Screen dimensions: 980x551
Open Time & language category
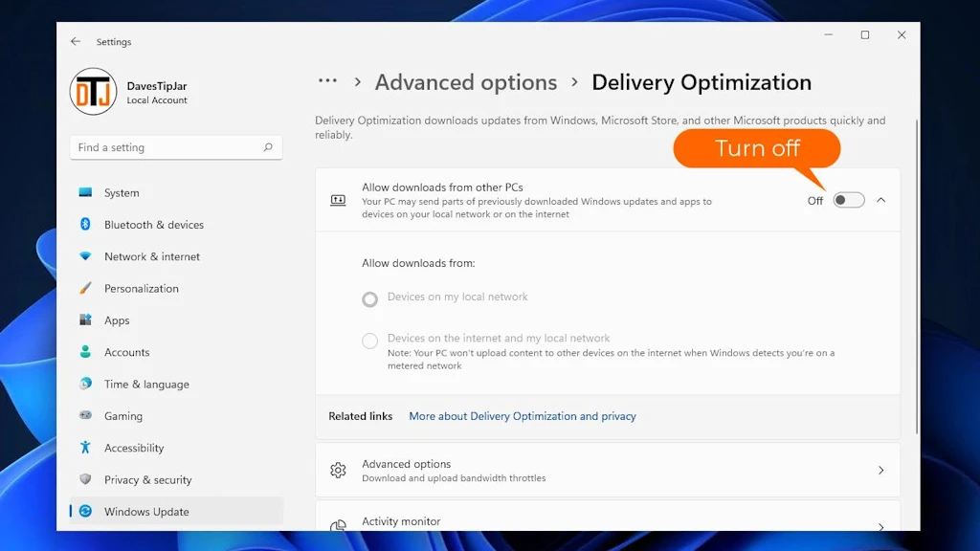pyautogui.click(x=146, y=384)
